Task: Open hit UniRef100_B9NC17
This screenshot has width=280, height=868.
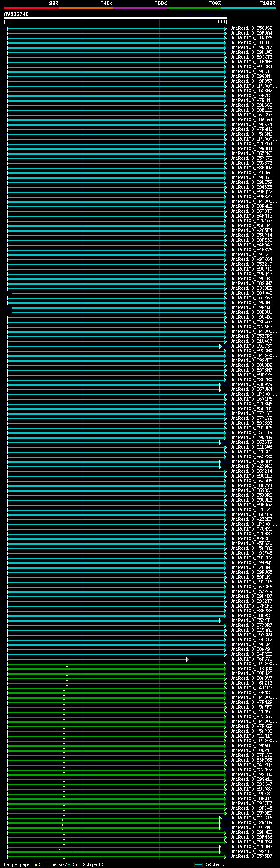Action: pos(251,48)
